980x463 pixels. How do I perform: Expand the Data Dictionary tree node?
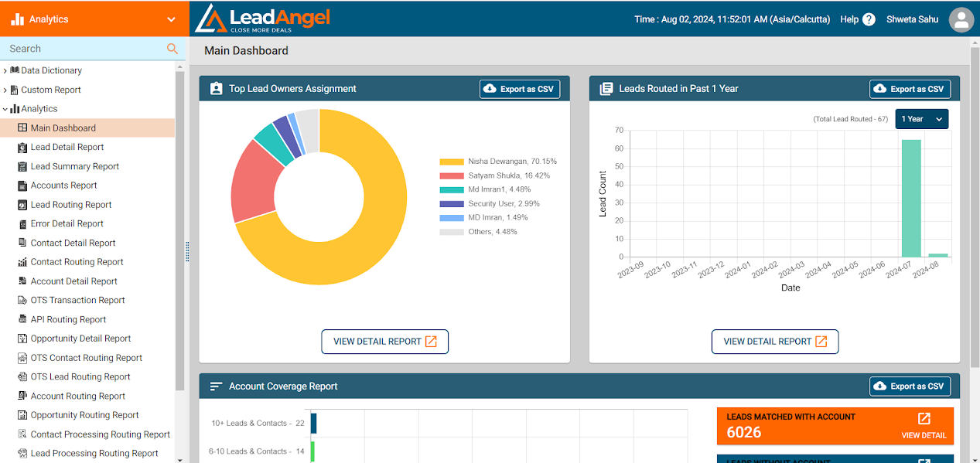5,70
